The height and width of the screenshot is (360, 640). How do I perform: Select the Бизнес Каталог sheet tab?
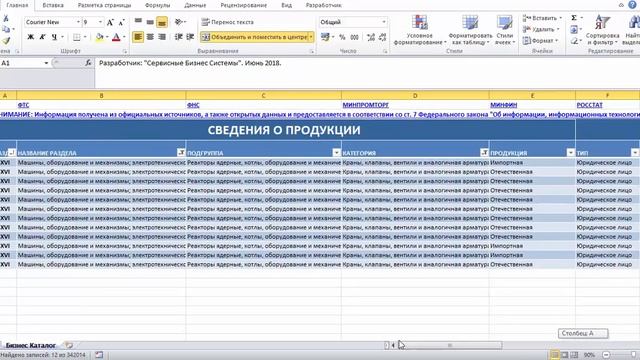(31, 345)
